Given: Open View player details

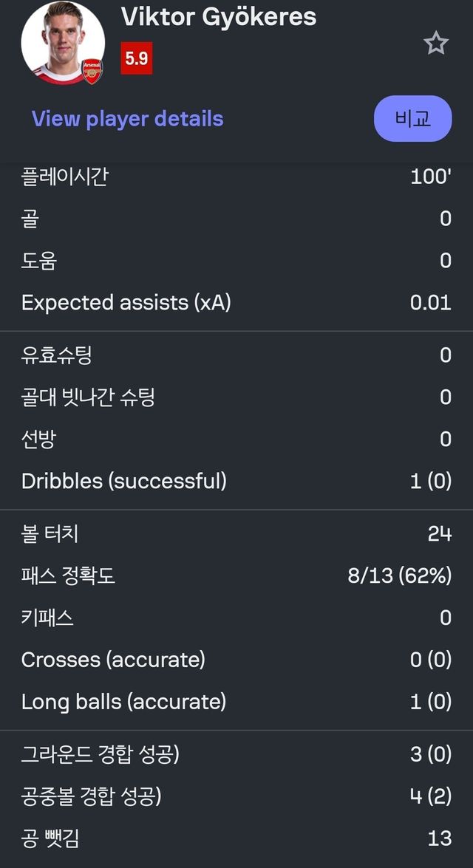Looking at the screenshot, I should click(x=126, y=119).
